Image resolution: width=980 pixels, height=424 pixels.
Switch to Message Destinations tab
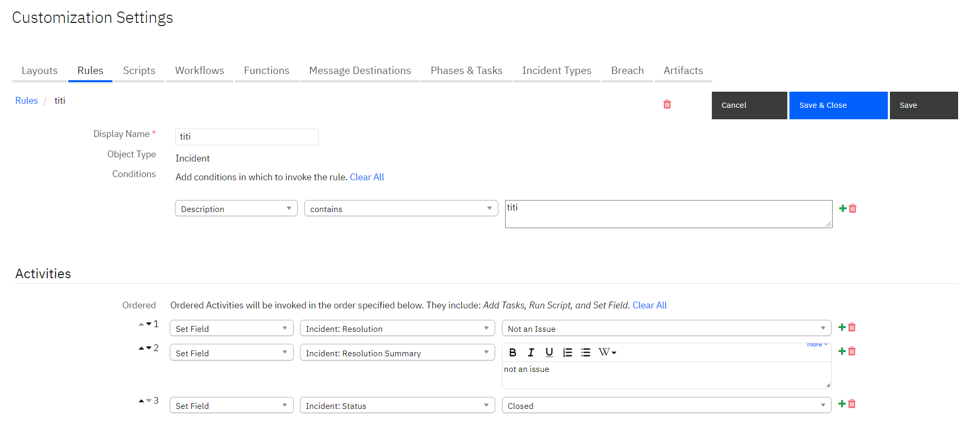pyautogui.click(x=360, y=71)
